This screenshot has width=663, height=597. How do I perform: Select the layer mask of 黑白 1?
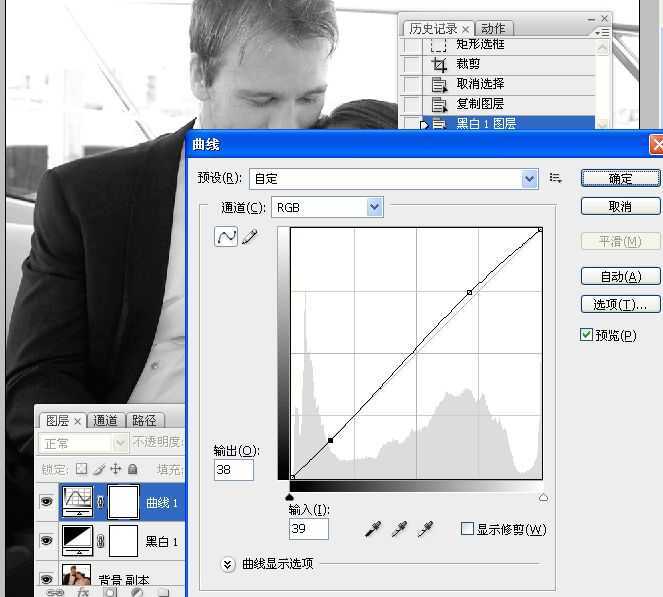pos(123,541)
